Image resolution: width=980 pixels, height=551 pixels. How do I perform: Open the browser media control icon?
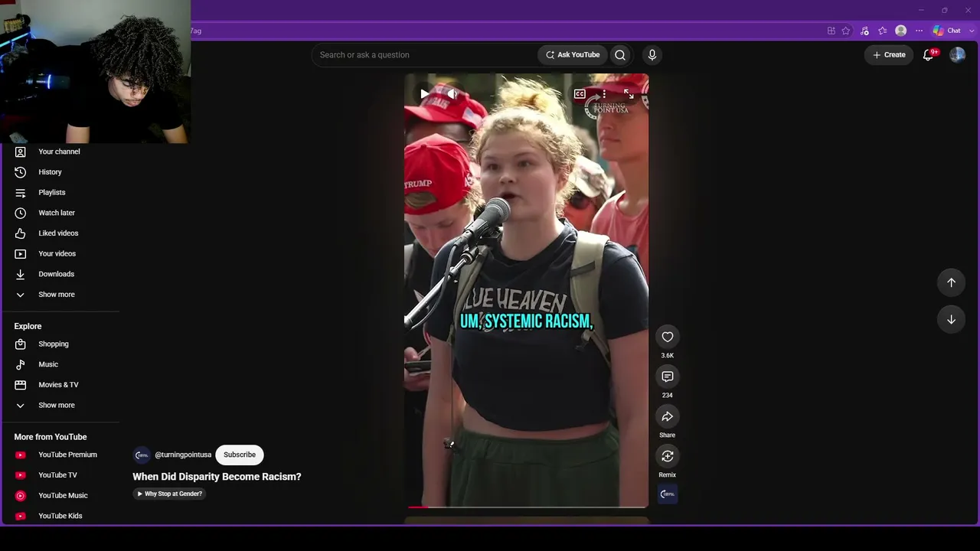(864, 31)
